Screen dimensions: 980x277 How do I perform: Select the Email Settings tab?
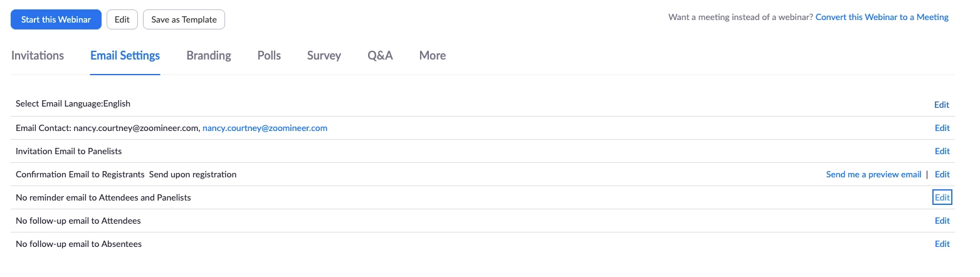(x=125, y=56)
